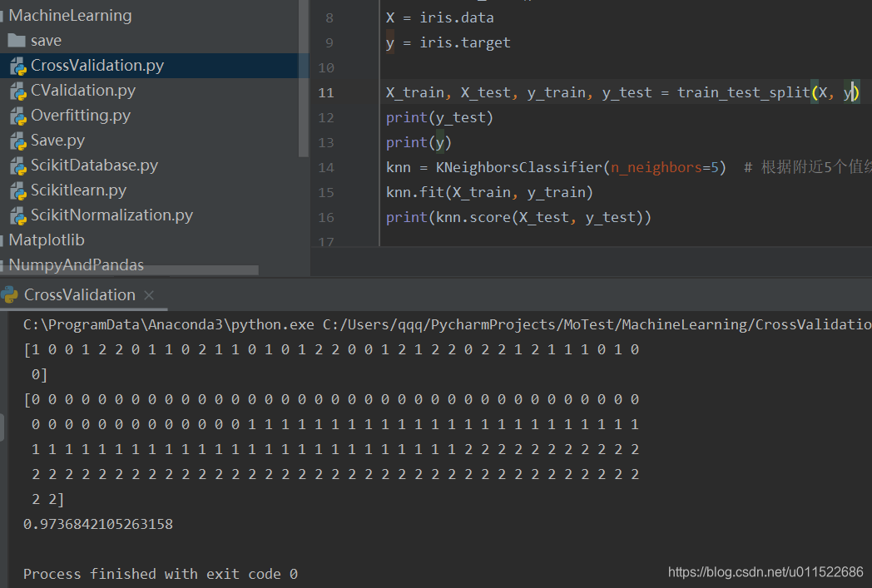Click the ScikitDatabase.py file icon
The width and height of the screenshot is (872, 588).
18,165
